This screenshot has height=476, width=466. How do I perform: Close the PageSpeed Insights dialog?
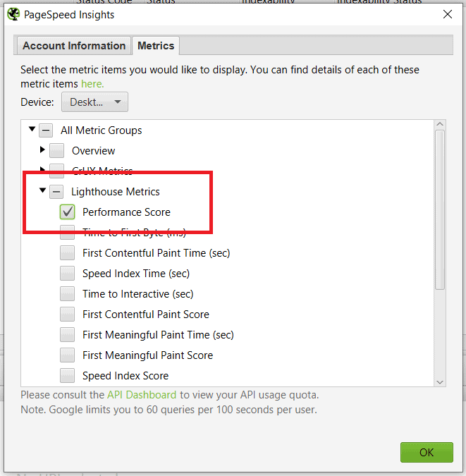click(447, 14)
